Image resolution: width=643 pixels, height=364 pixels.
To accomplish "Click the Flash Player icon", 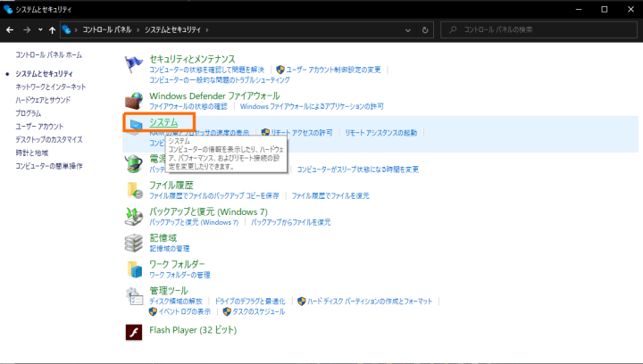I will point(134,332).
